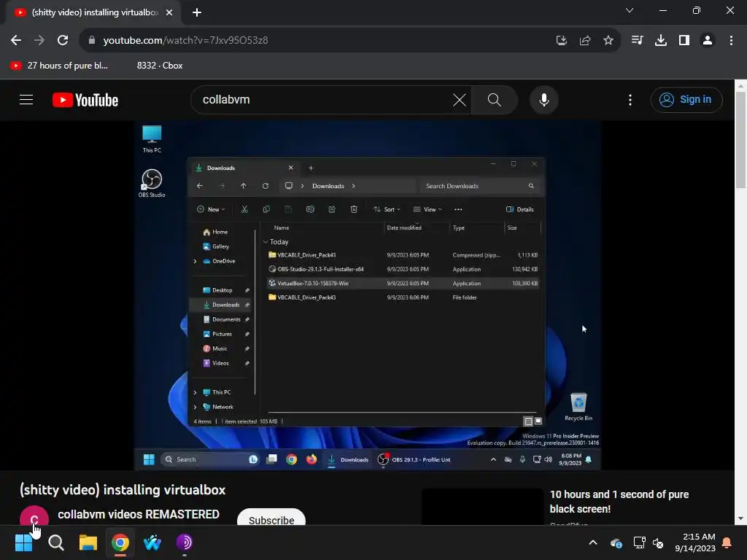
Task: Open the Windows Start menu
Action: click(x=23, y=542)
